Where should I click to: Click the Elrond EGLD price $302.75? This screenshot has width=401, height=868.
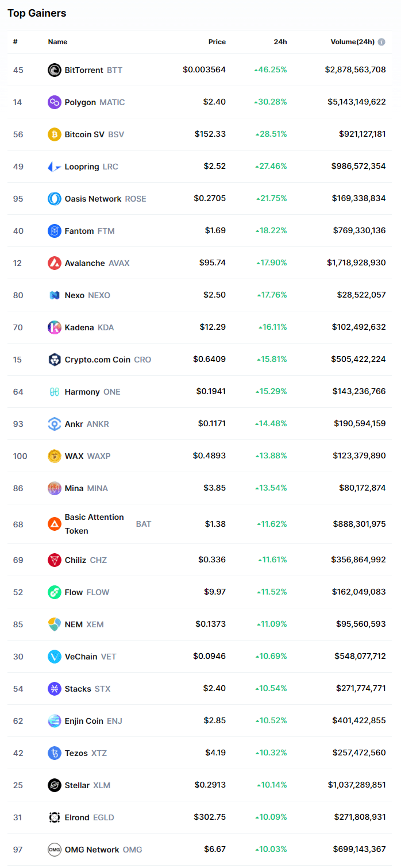click(210, 817)
